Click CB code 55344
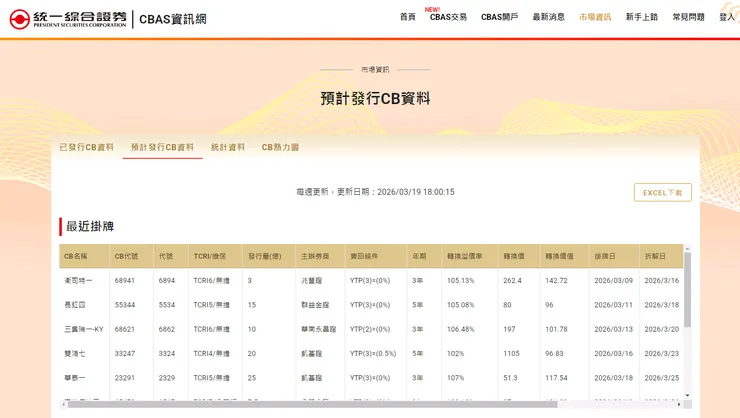Screen dimensions: 740x418 (125, 305)
